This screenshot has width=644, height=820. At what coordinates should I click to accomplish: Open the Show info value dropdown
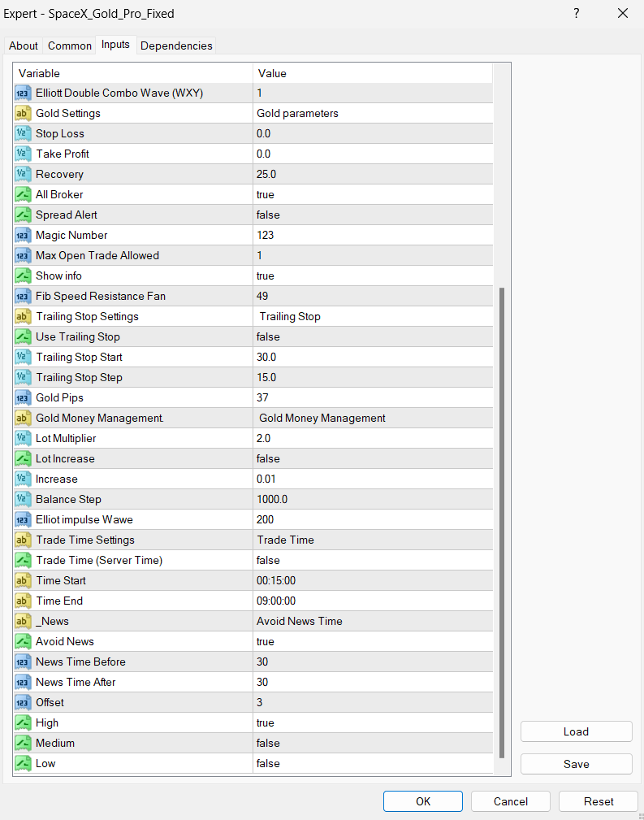[x=372, y=276]
